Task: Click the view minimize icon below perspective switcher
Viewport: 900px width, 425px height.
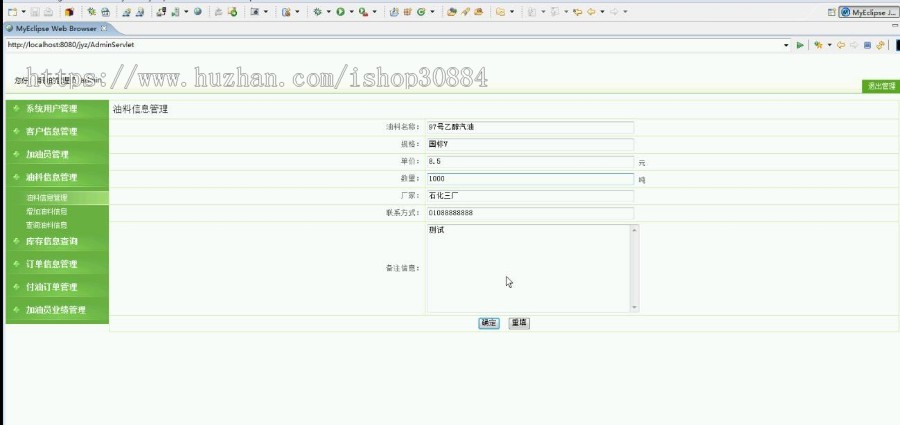Action: 896,25
